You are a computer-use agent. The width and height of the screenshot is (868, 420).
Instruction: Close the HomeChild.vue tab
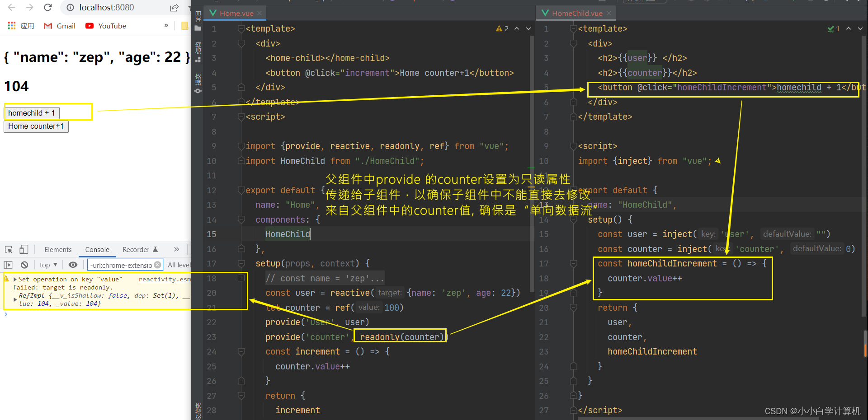(609, 14)
